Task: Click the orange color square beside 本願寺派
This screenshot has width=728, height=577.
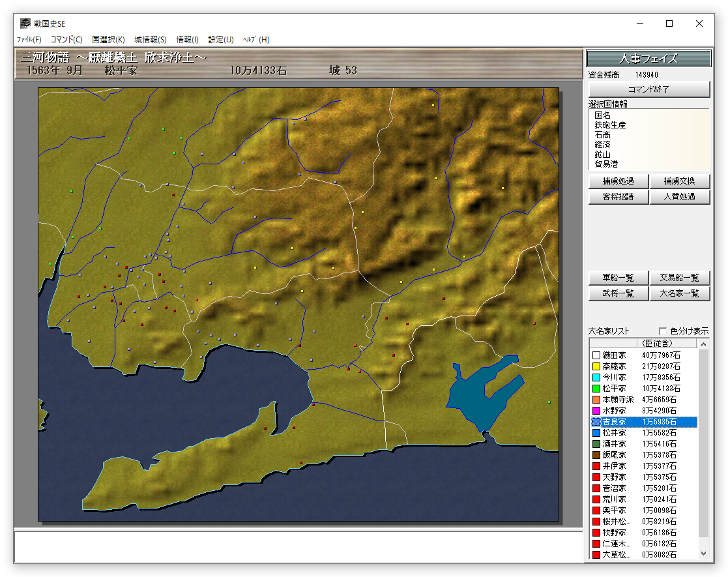Action: pos(596,400)
